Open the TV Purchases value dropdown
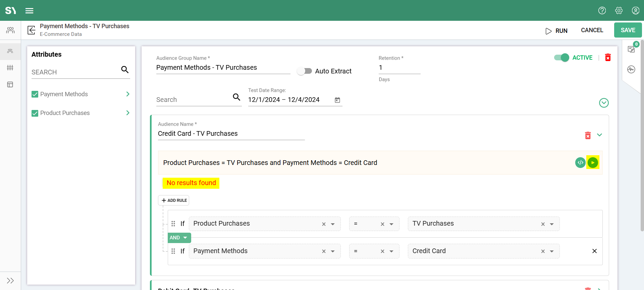Viewport: 644px width, 290px height. 552,224
